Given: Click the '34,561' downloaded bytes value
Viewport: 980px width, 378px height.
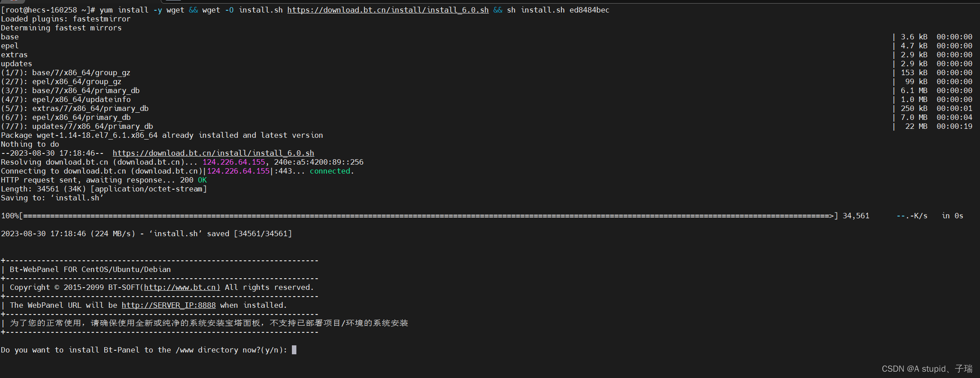Looking at the screenshot, I should pyautogui.click(x=856, y=216).
